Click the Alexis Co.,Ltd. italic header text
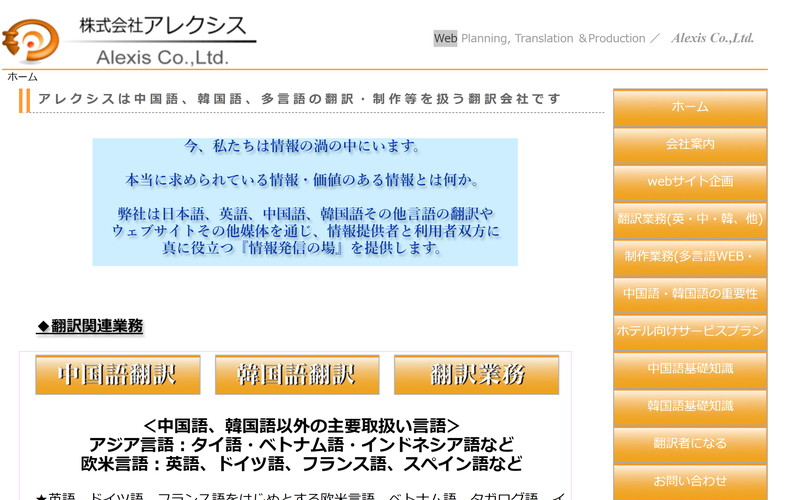 pos(712,39)
